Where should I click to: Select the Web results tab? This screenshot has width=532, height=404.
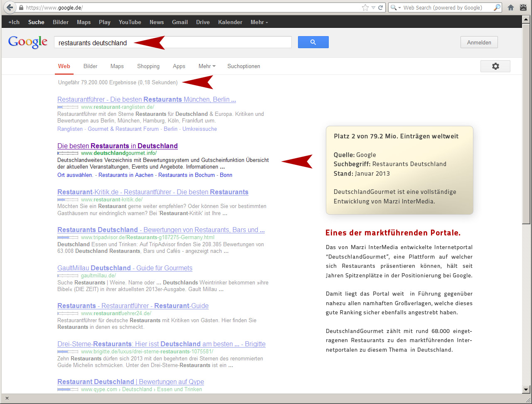pos(64,66)
